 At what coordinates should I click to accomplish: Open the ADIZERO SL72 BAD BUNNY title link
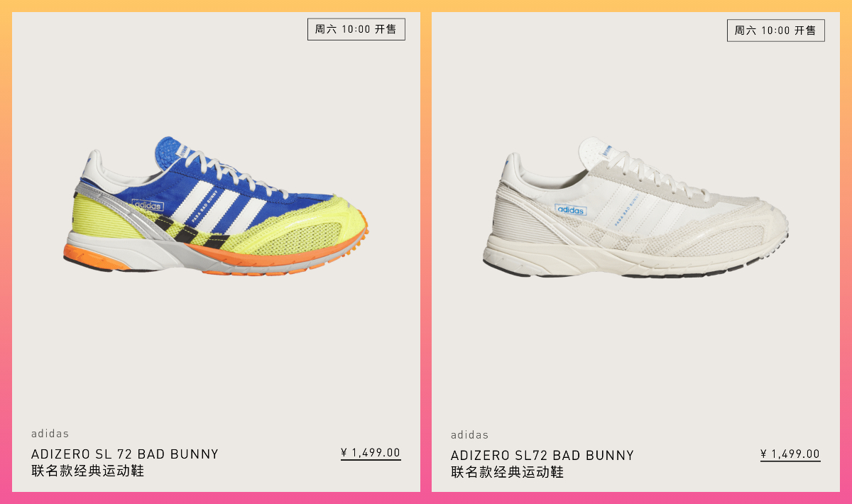tap(542, 456)
